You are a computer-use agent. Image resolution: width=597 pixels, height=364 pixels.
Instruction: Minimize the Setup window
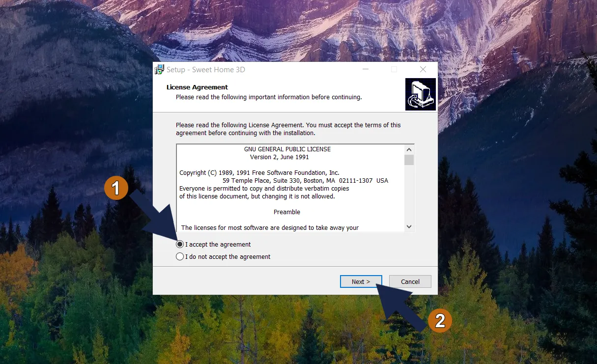click(366, 70)
